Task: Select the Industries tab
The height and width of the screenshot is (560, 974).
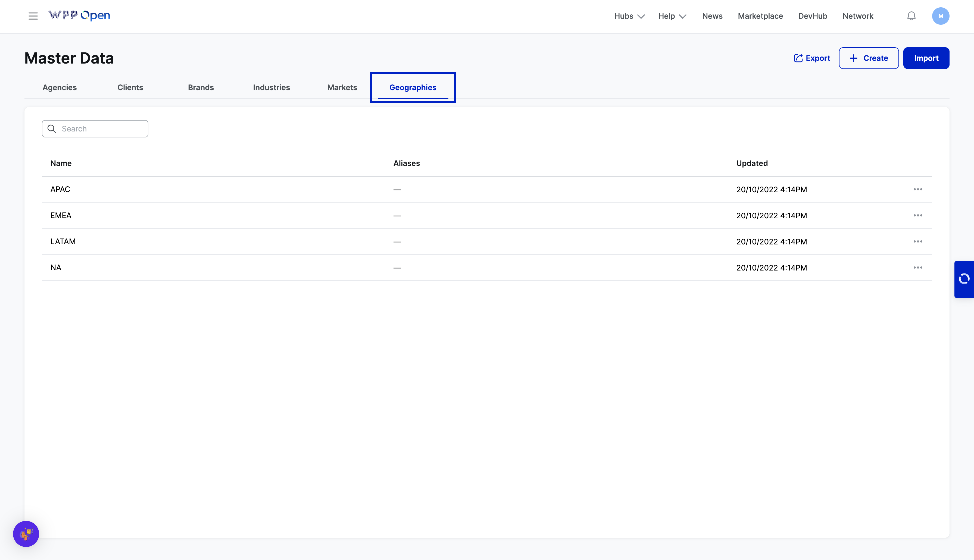Action: 271,87
